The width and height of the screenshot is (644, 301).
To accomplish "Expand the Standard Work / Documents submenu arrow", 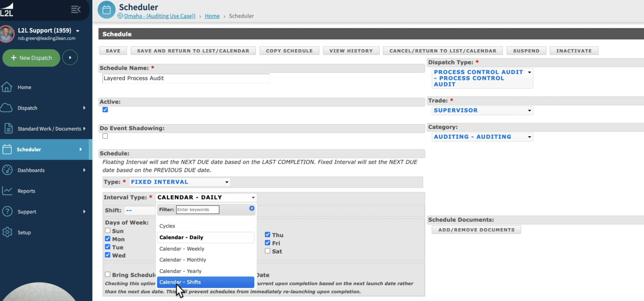I will coord(84,129).
